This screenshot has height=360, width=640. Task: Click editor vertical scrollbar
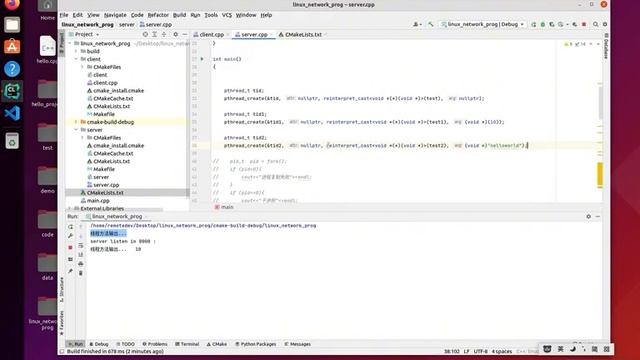[x=600, y=102]
